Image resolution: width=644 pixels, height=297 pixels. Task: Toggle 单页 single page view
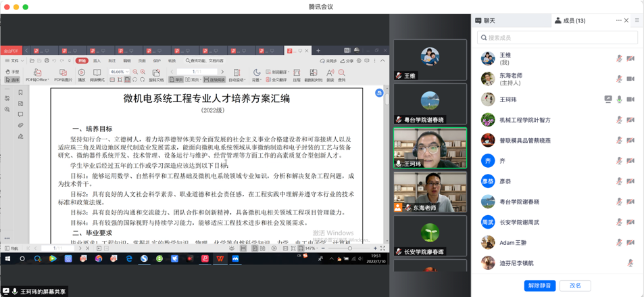pos(176,80)
